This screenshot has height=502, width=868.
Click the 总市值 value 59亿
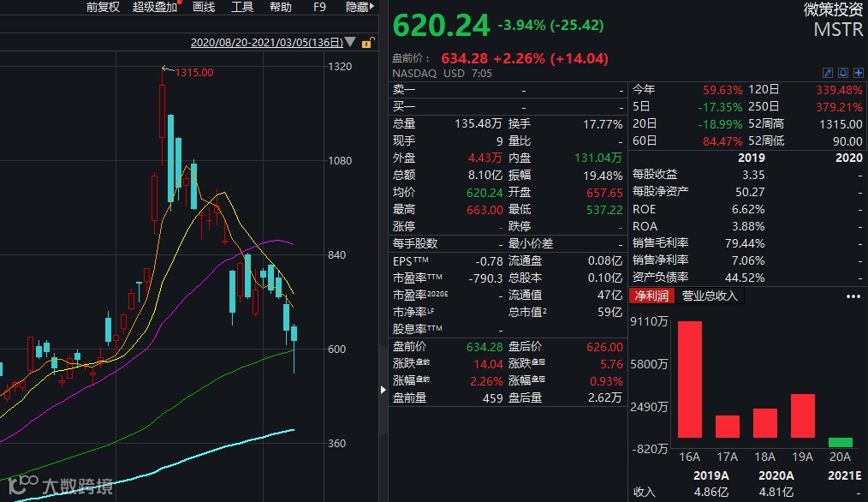pos(609,313)
